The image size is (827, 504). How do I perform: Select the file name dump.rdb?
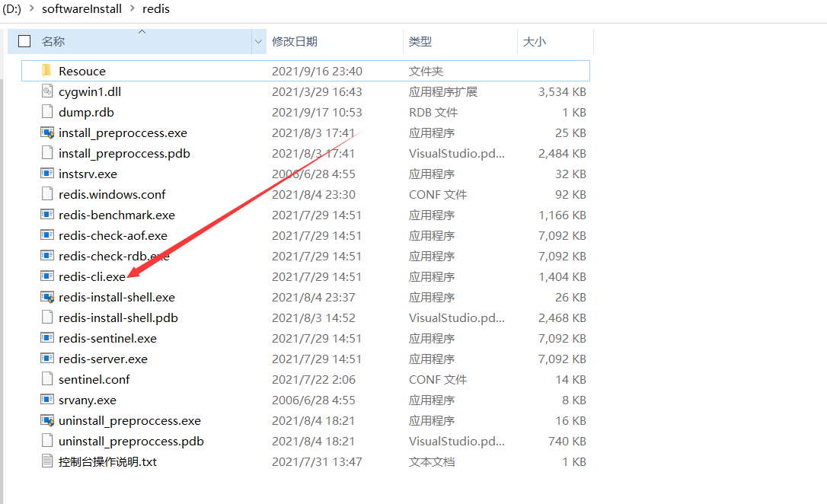coord(86,112)
